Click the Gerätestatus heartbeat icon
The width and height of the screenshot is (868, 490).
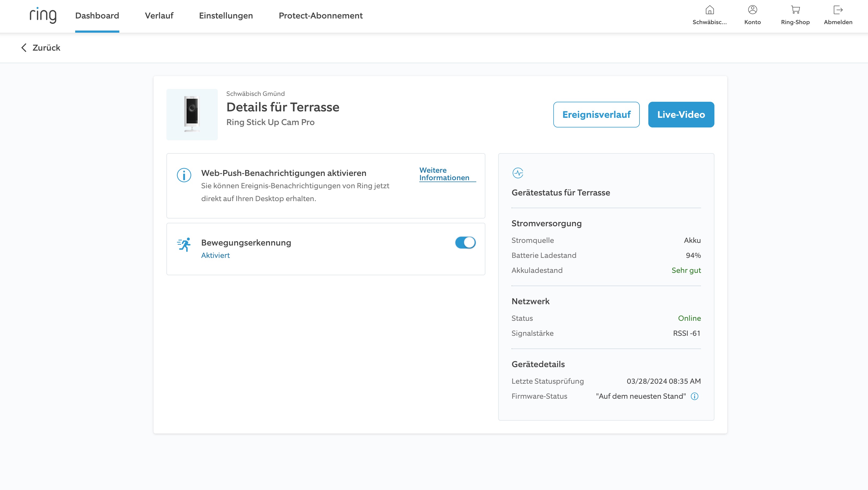pos(517,173)
